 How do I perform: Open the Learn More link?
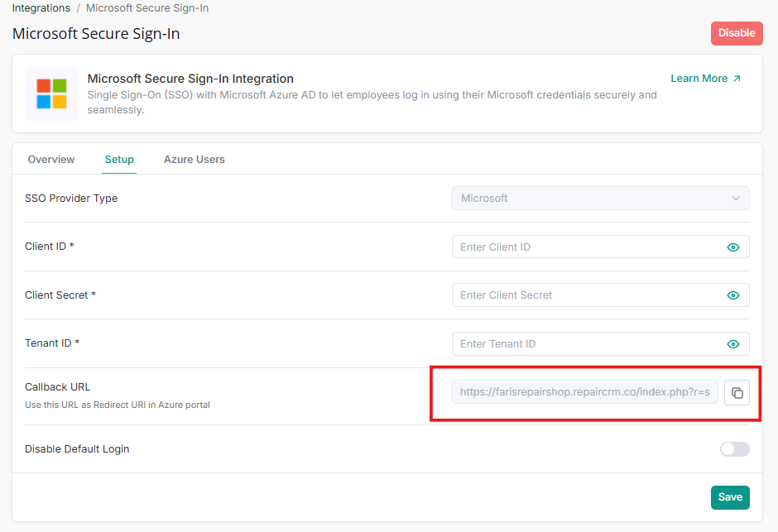click(x=699, y=79)
